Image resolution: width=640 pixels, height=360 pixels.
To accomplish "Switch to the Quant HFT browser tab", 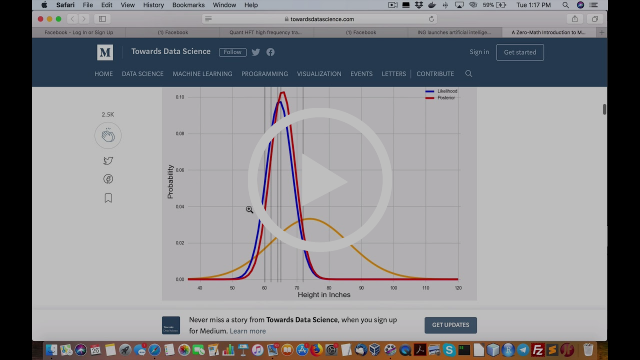I will 266,32.
